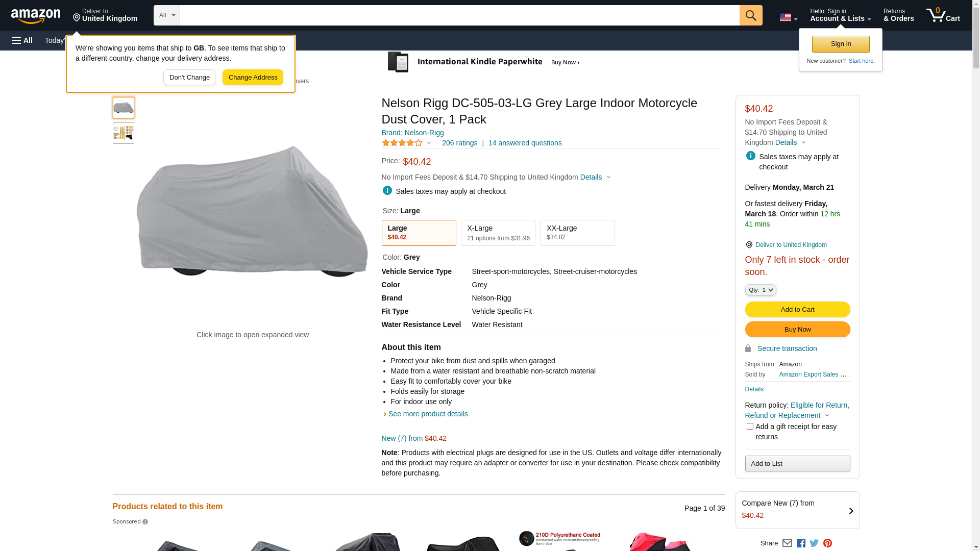The width and height of the screenshot is (980, 551).
Task: Open the Account & Lists menu
Action: (x=840, y=15)
